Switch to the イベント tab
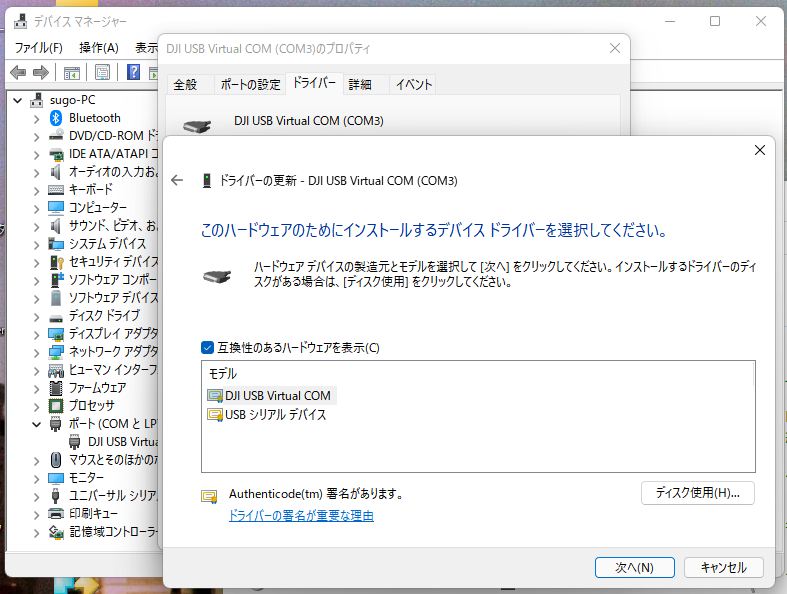787x594 pixels. click(x=414, y=84)
